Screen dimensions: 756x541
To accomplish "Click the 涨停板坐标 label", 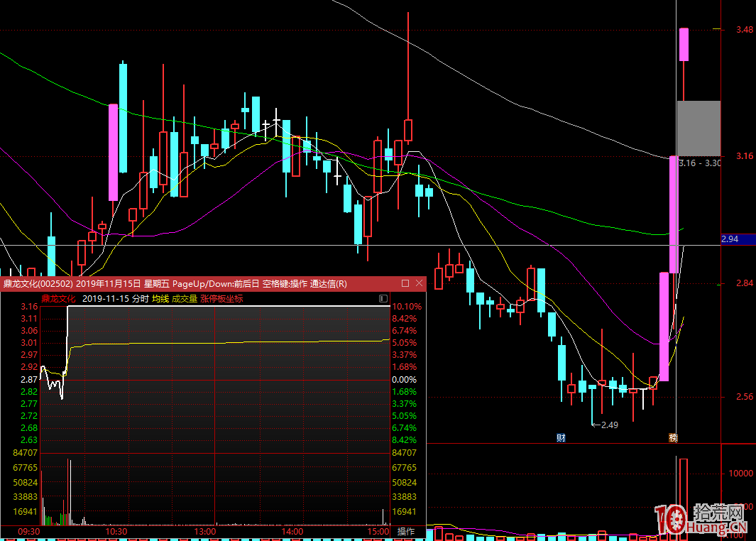I will click(x=221, y=299).
